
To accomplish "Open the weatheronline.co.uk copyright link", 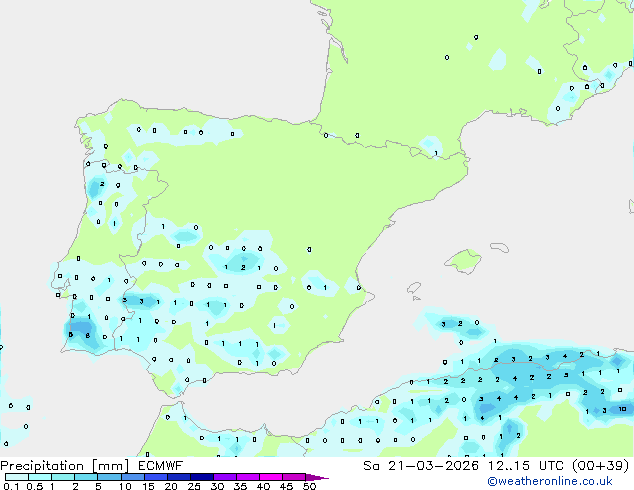I will tap(550, 481).
